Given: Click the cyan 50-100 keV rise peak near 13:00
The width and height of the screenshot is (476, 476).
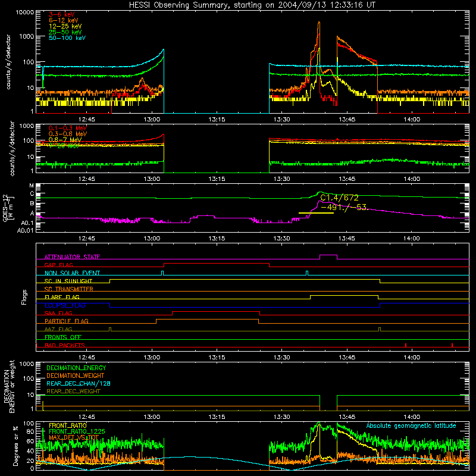Looking at the screenshot, I should [x=163, y=49].
